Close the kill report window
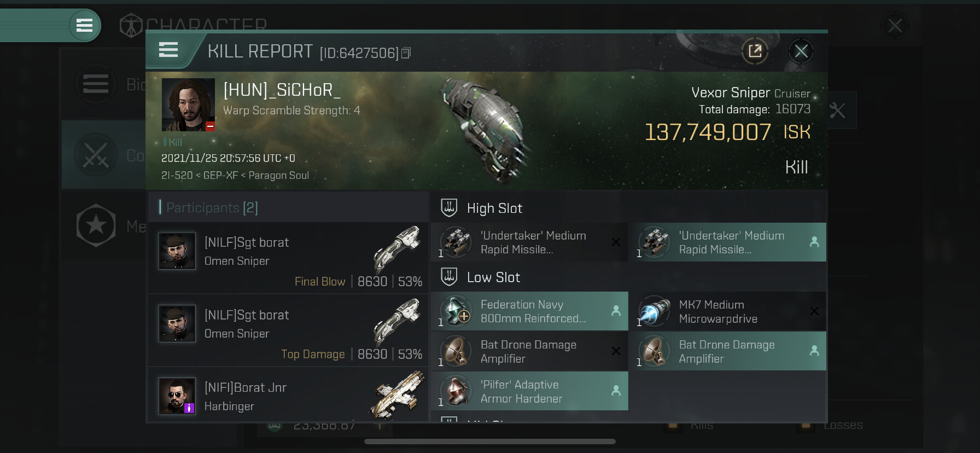Viewport: 980px width, 453px height. 801,51
